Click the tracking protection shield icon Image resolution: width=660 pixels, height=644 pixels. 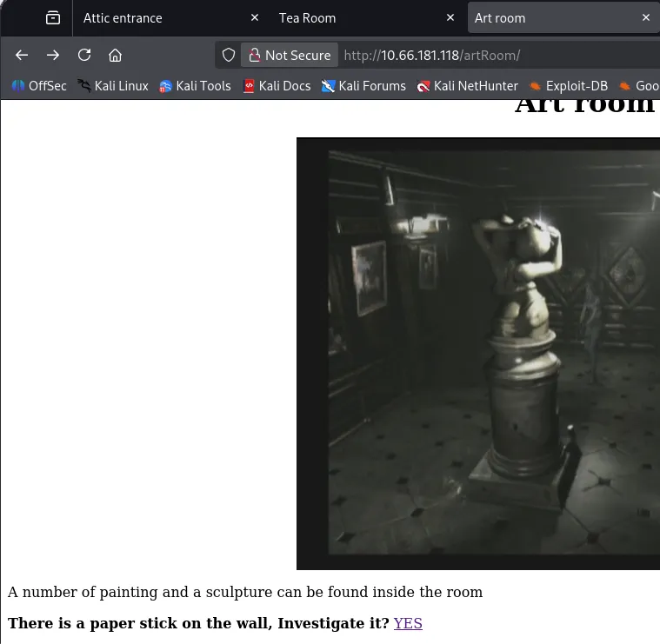click(229, 55)
